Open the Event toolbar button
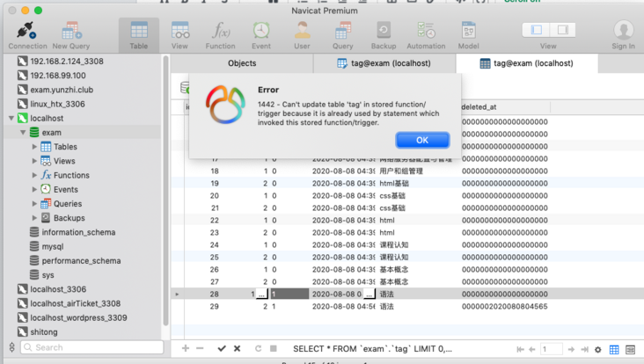 pyautogui.click(x=261, y=36)
